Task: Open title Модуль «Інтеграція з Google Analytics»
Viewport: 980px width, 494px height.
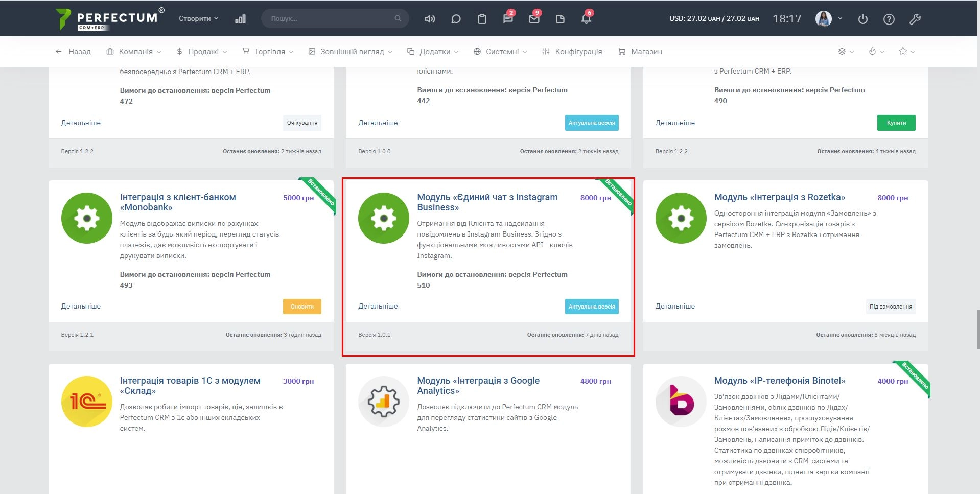Action: tap(478, 386)
